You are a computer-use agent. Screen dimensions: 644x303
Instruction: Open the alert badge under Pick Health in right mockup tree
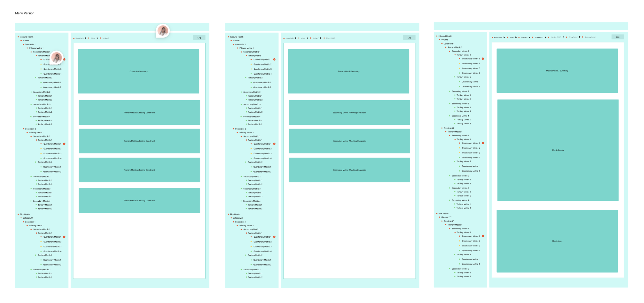click(483, 236)
